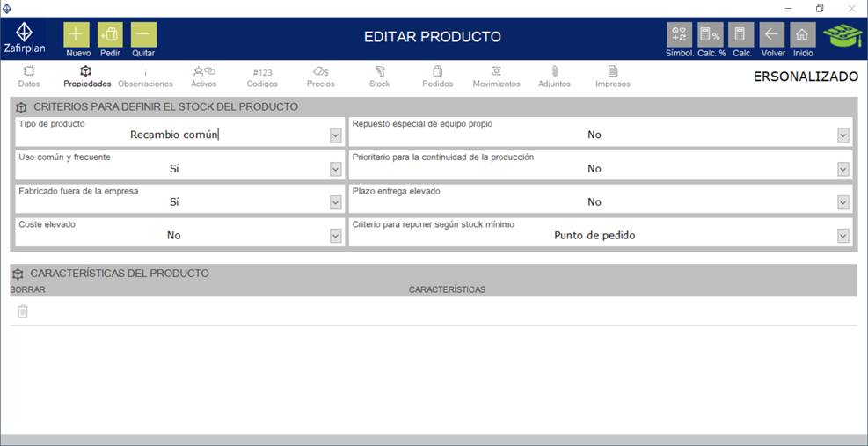868x446 pixels.
Task: Open the Stock tab
Action: (380, 77)
